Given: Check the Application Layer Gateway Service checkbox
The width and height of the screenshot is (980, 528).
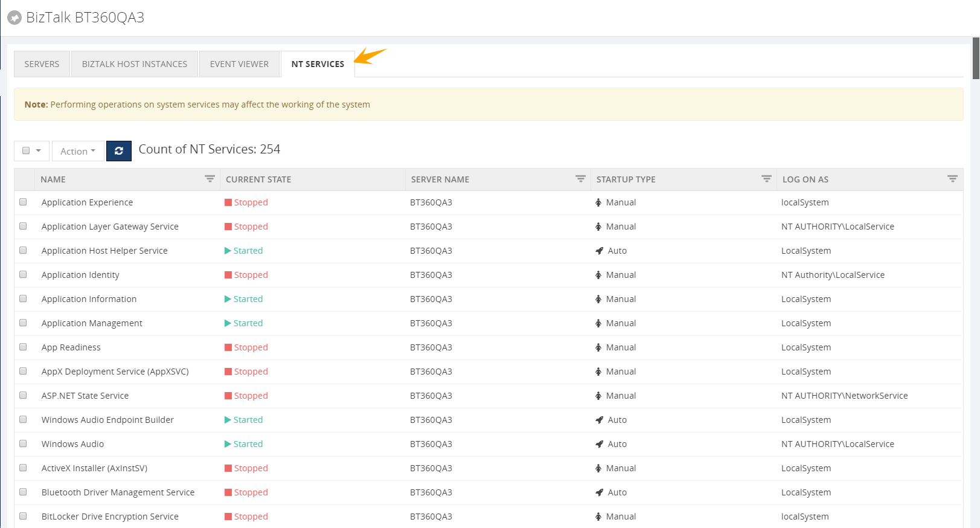Looking at the screenshot, I should point(23,226).
